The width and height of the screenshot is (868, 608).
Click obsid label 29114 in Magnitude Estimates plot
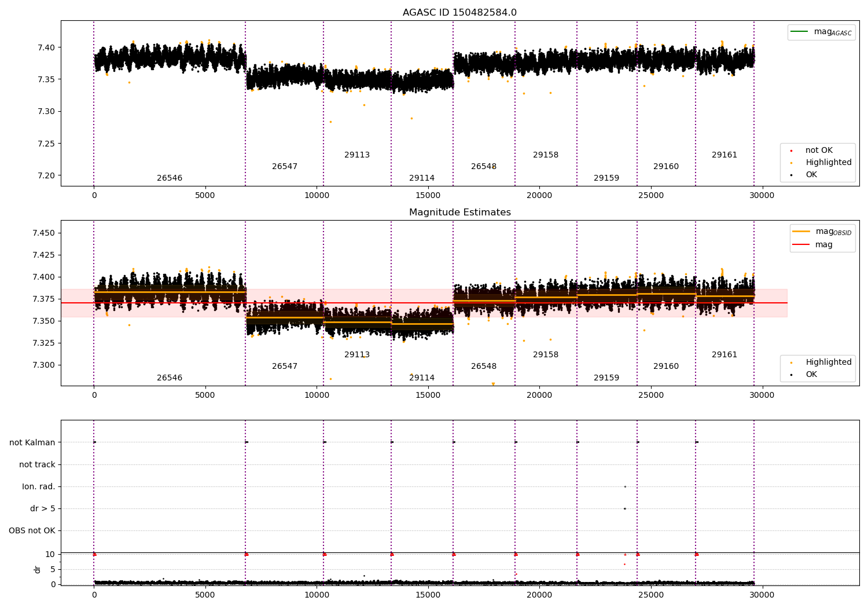(422, 378)
